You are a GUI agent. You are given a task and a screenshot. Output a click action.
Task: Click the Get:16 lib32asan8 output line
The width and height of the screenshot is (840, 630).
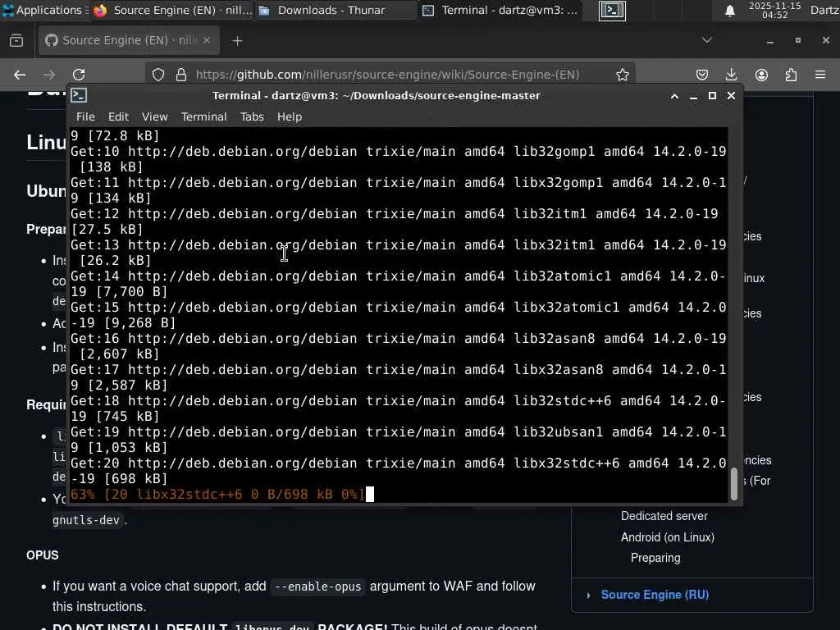coord(398,346)
